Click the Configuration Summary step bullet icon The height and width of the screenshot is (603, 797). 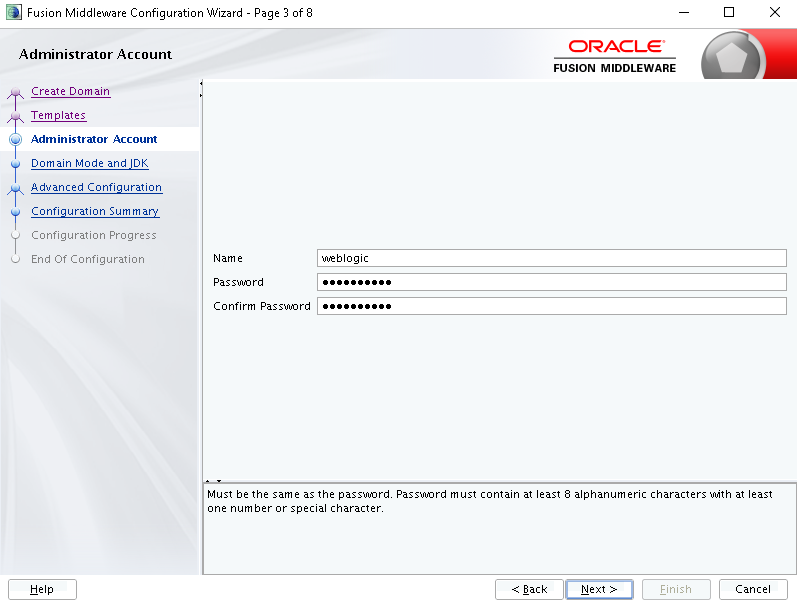[x=16, y=212]
